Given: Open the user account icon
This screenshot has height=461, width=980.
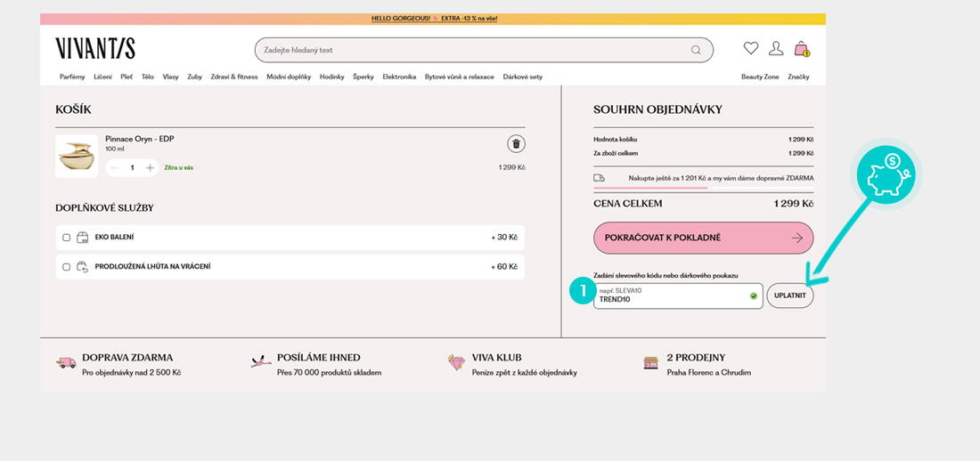Looking at the screenshot, I should click(776, 49).
